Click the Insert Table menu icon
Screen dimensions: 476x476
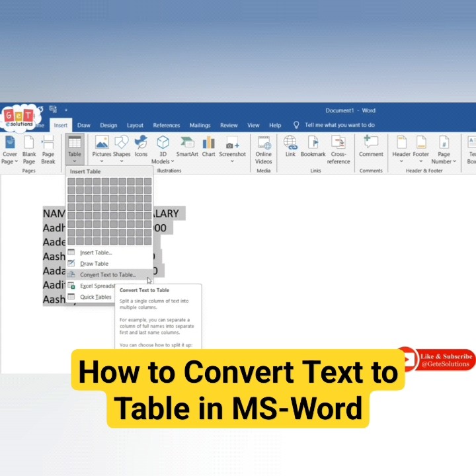coord(71,253)
